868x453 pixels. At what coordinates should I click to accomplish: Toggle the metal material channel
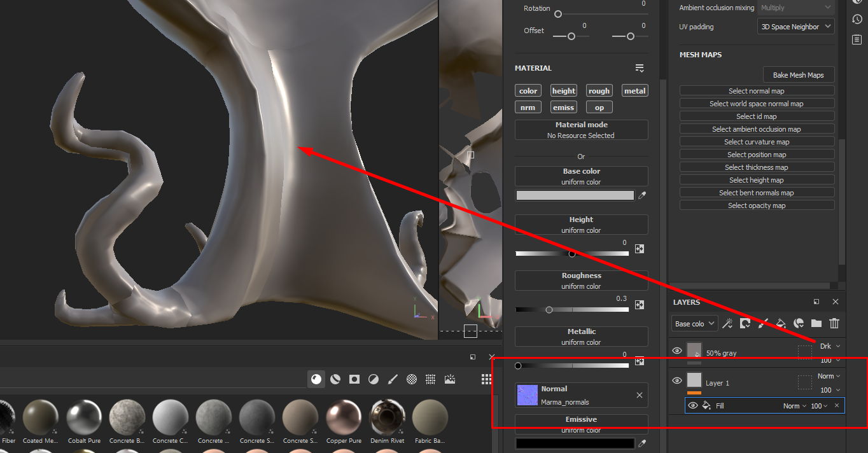(x=635, y=91)
